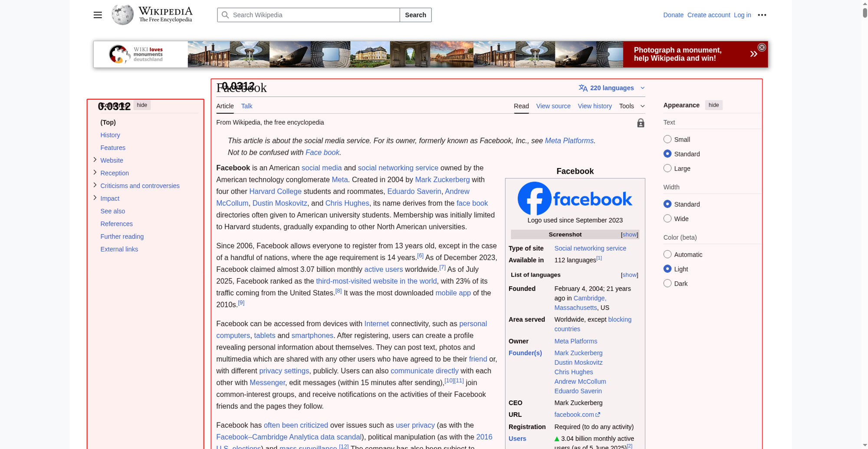The image size is (868, 449).
Task: Choose Dark color mode
Action: 667,283
